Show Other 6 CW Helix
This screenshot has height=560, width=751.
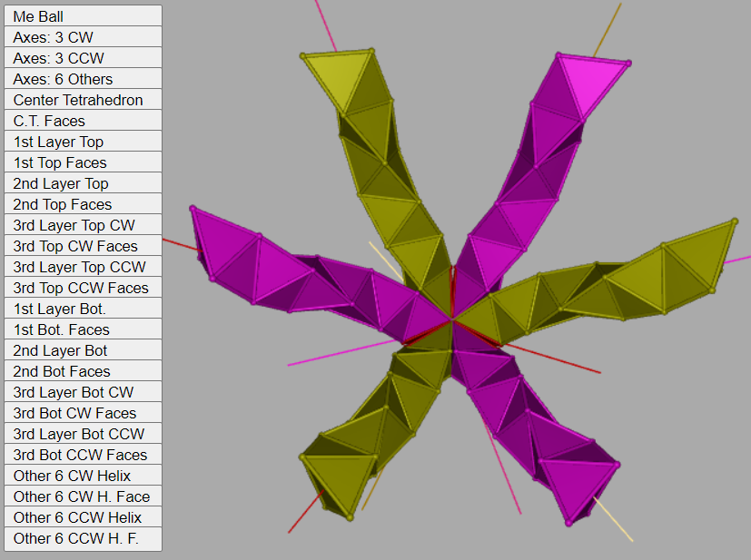coord(83,476)
